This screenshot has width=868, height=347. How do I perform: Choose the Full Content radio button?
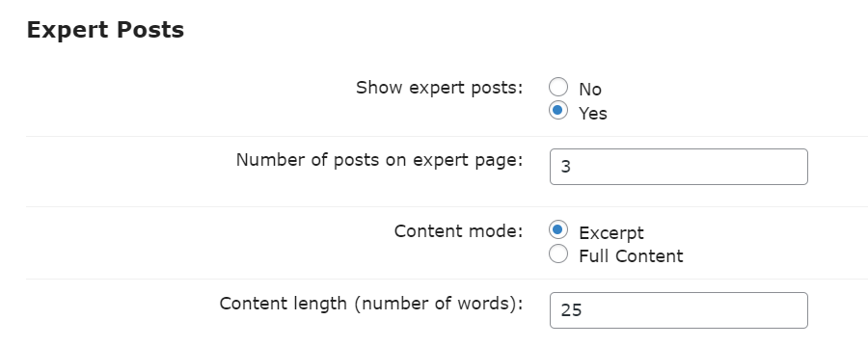point(558,254)
